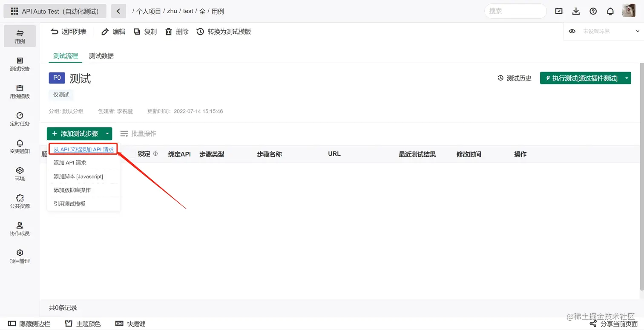Toggle the environment visibility eye icon
Screen dimensions: 644x330
(572, 31)
